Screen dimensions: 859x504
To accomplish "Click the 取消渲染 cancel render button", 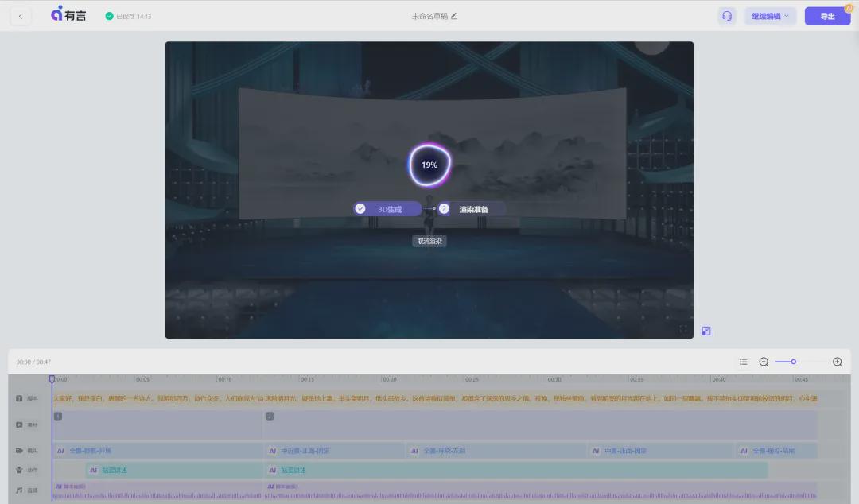I will (429, 241).
